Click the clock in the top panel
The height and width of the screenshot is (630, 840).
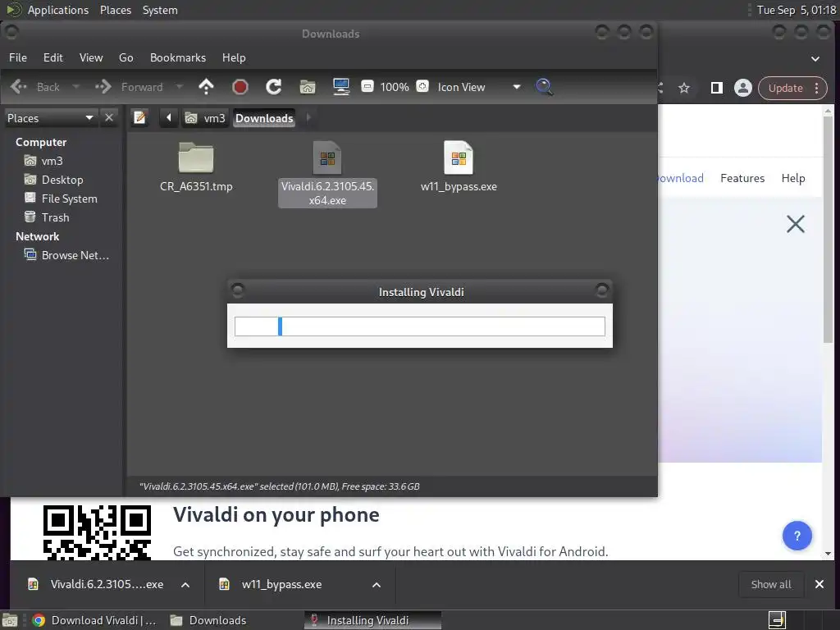coord(796,10)
